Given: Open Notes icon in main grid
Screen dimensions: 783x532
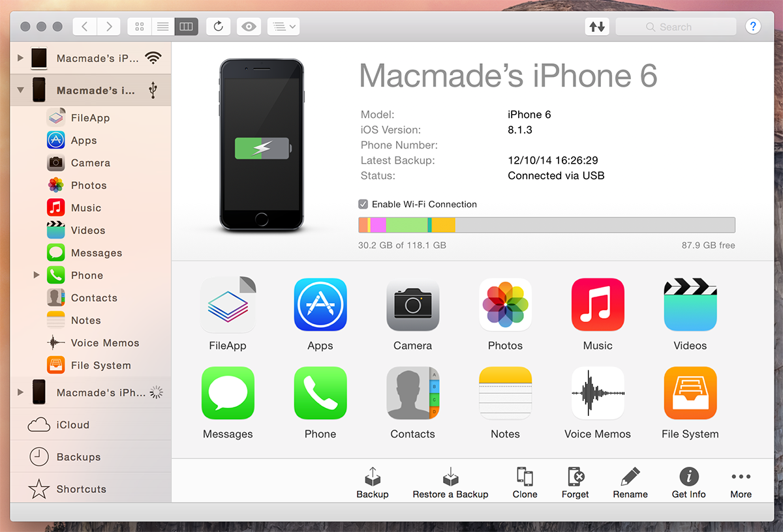Looking at the screenshot, I should (506, 393).
